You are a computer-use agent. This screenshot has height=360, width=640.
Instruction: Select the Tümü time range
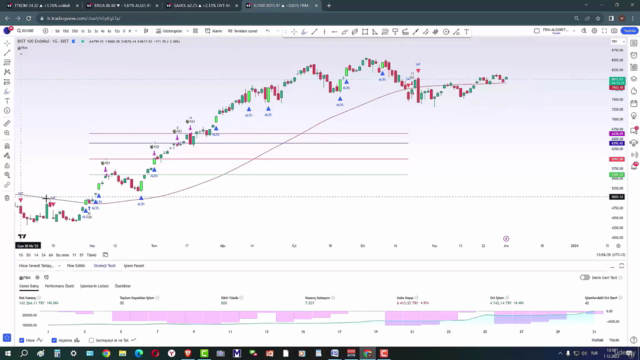coord(91,255)
